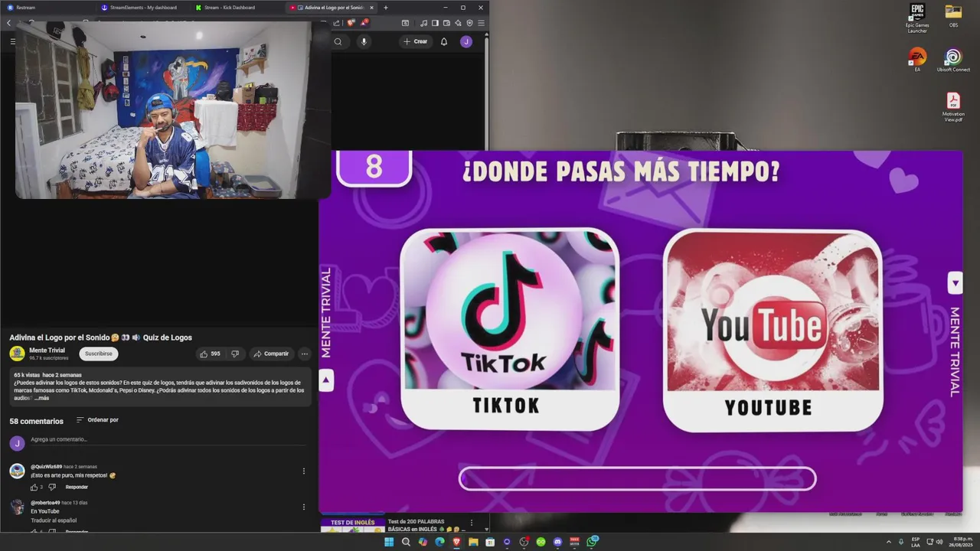The height and width of the screenshot is (551, 980).
Task: Expand the video description with ...más
Action: click(42, 398)
